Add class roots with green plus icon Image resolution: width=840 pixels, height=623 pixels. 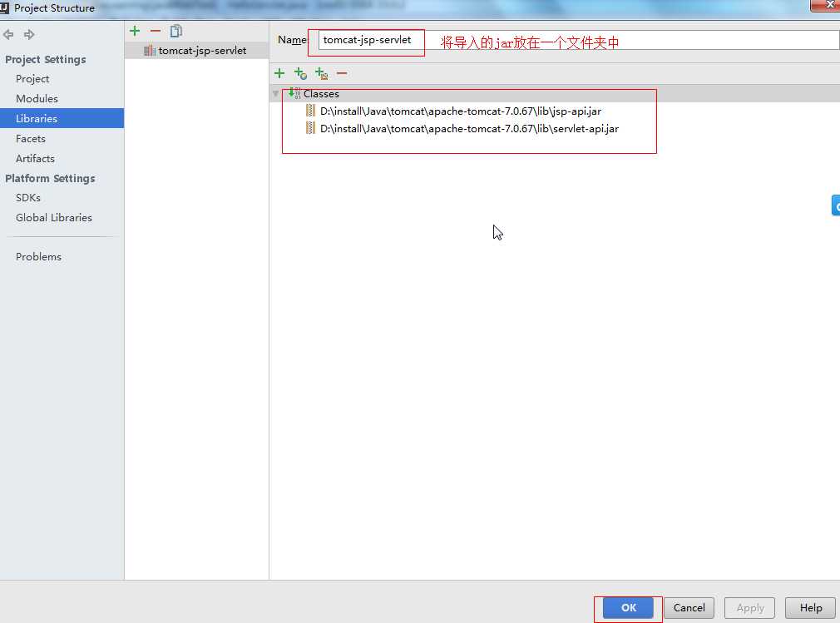279,73
